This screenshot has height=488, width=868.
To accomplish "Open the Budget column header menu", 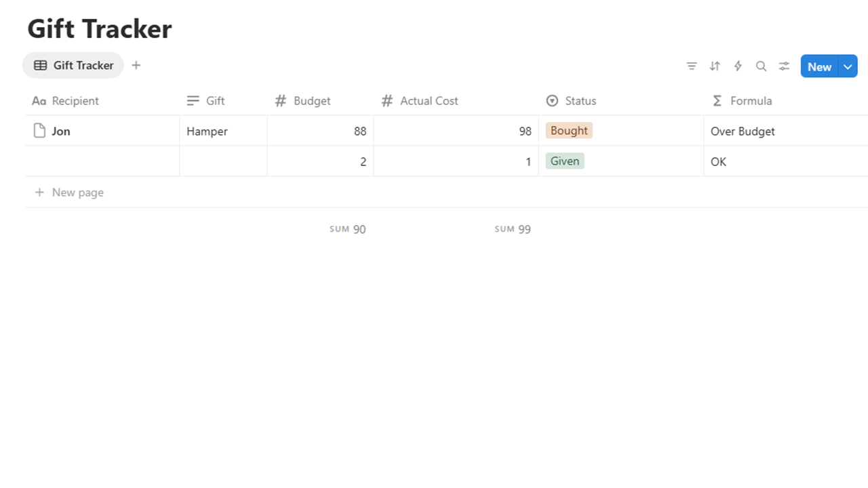I will click(x=320, y=101).
